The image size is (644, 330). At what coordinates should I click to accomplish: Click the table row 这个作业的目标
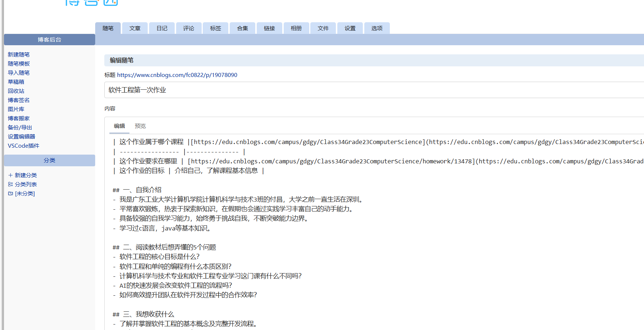coord(189,170)
